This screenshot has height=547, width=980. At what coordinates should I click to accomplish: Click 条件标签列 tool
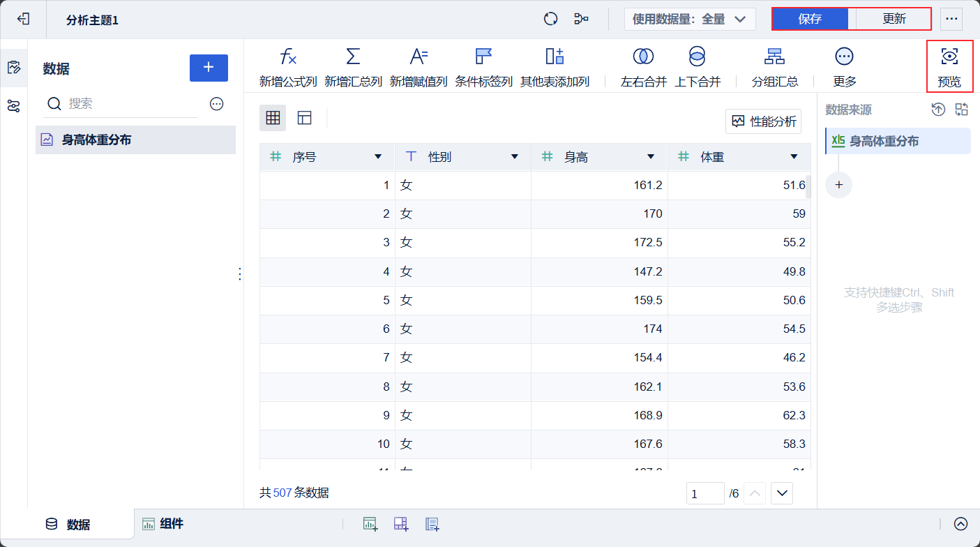pyautogui.click(x=483, y=68)
